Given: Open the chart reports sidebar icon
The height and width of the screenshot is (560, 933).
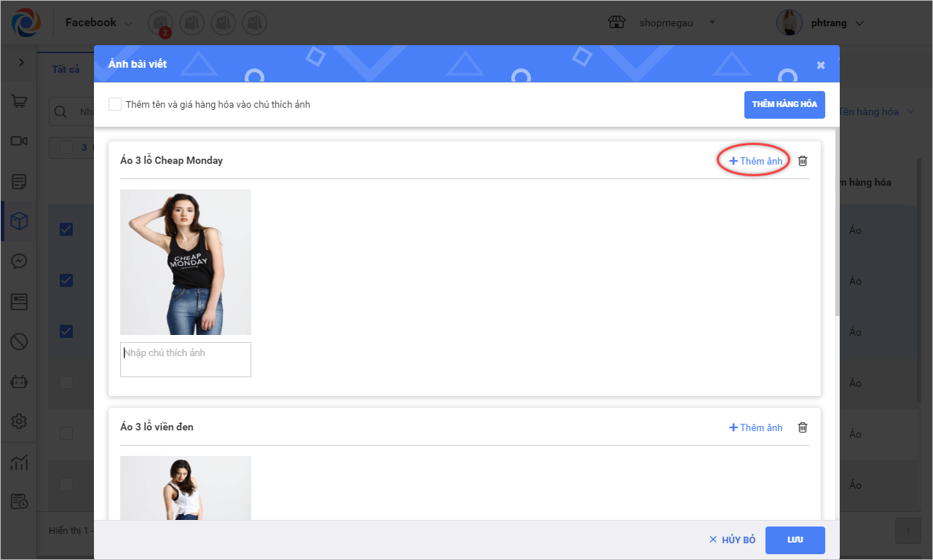Looking at the screenshot, I should pyautogui.click(x=20, y=462).
